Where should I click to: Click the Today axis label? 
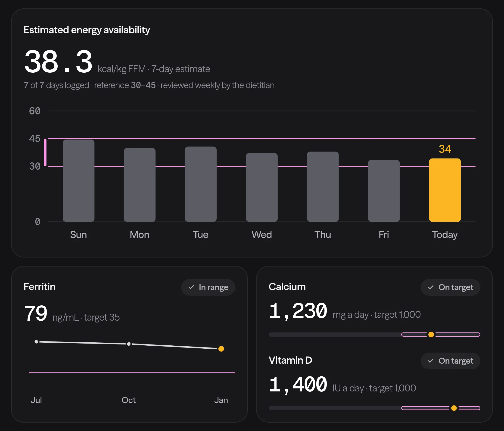tap(445, 235)
